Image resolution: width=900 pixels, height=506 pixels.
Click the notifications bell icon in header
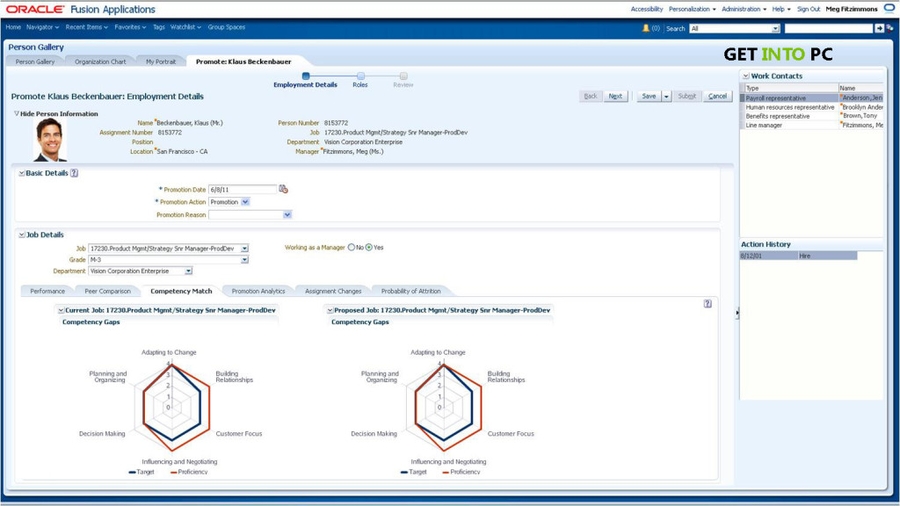[646, 28]
